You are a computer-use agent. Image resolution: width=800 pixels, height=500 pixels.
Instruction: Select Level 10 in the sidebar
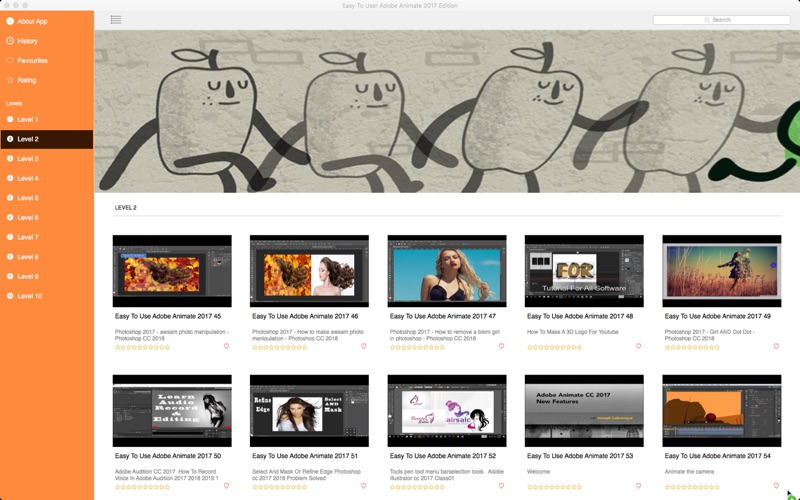click(x=46, y=296)
